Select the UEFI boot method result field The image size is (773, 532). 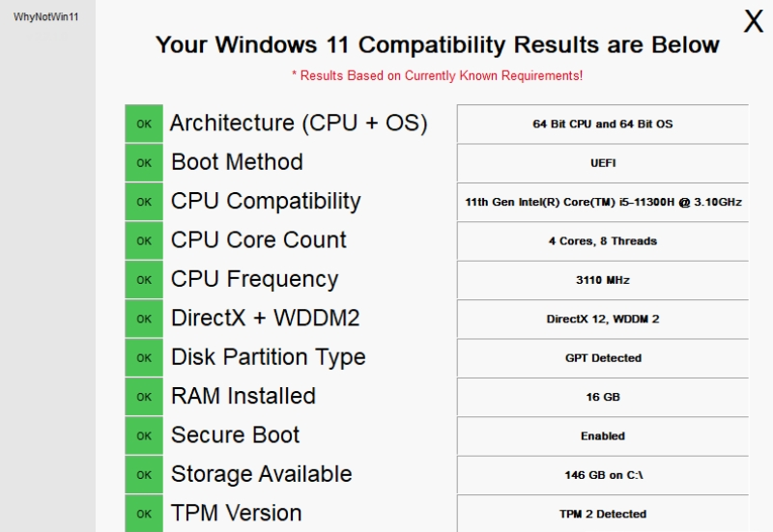602,163
